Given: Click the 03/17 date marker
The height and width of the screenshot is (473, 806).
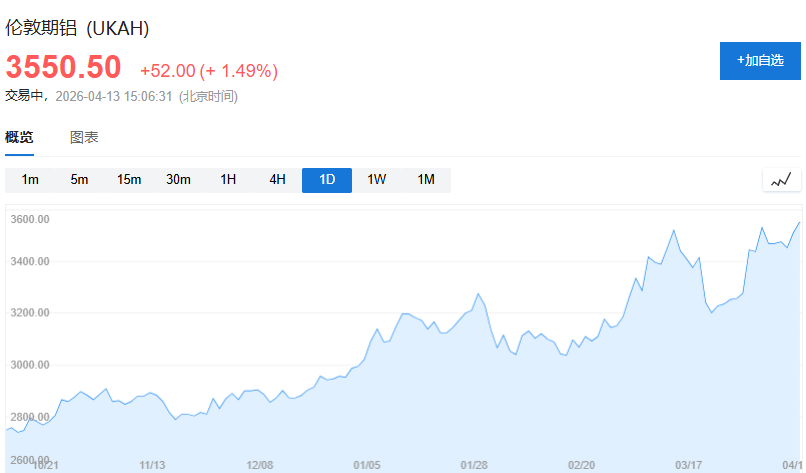Looking at the screenshot, I should (x=688, y=465).
